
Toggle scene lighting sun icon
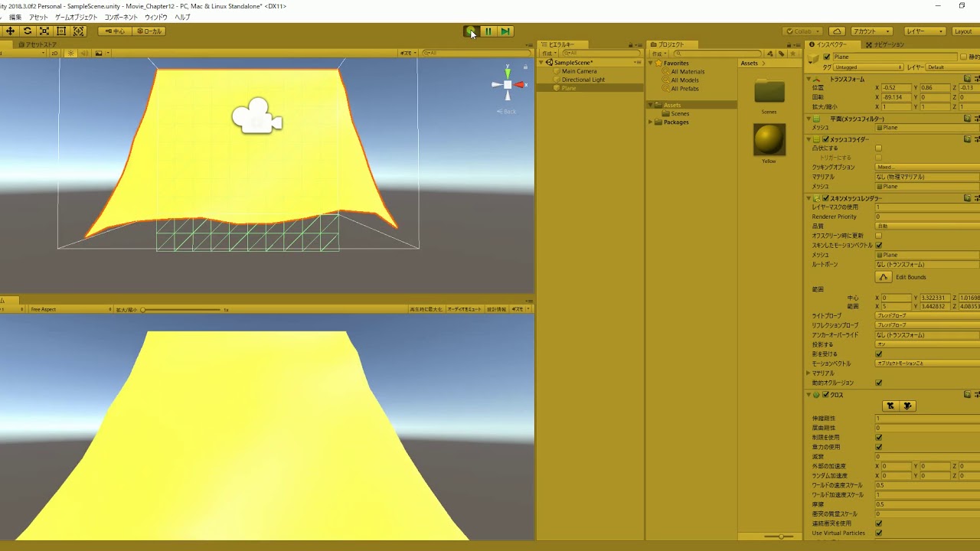pos(70,54)
